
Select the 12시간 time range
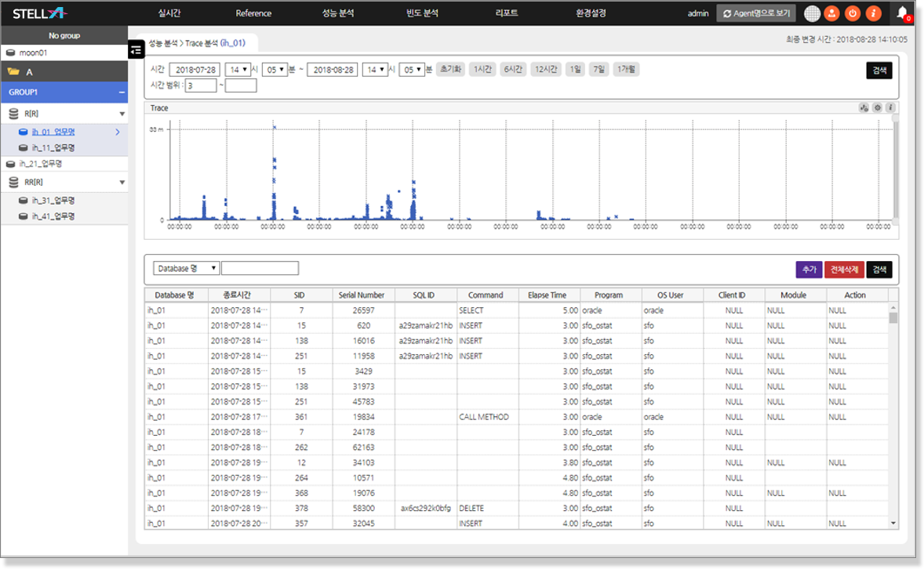tap(546, 70)
